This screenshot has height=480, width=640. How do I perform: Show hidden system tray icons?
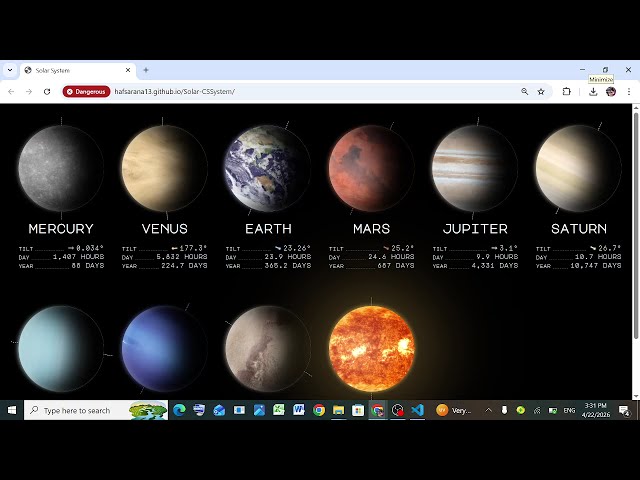click(x=488, y=410)
